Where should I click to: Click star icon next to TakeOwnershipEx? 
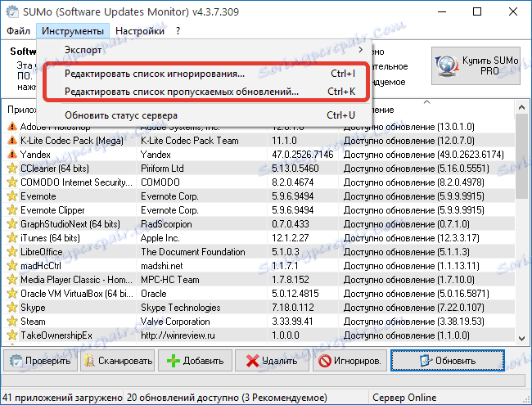point(12,335)
